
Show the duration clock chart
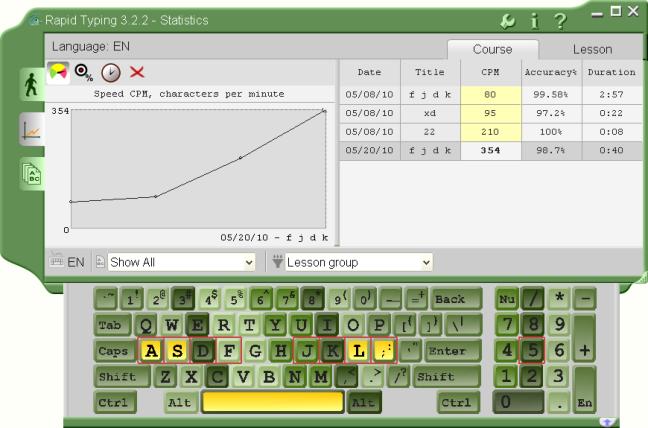(x=111, y=73)
